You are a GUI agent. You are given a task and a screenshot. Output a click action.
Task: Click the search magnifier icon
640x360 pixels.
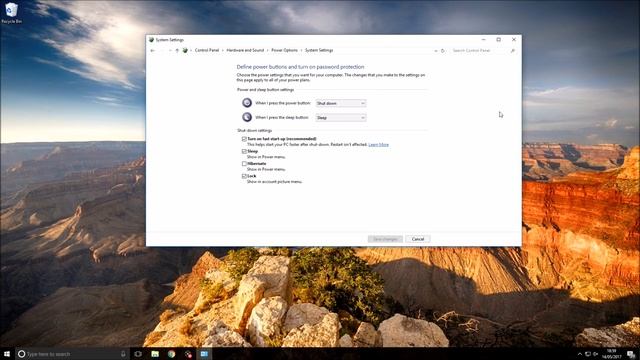click(513, 51)
